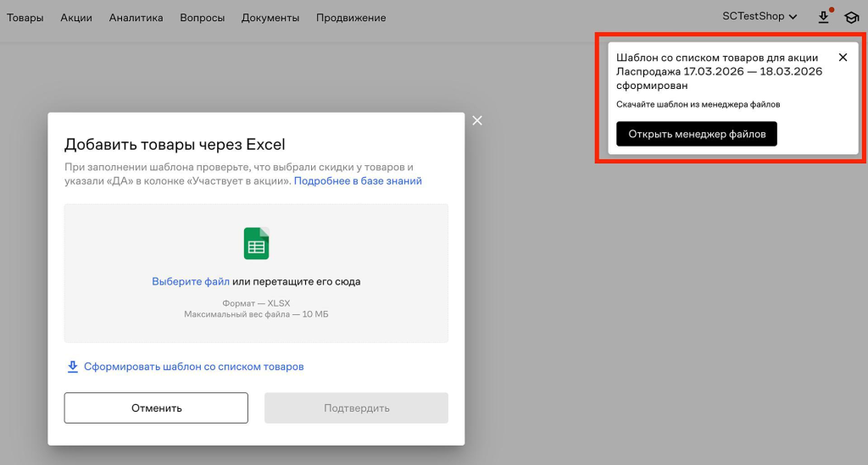Dismiss the template-ready notification with X

click(x=843, y=58)
